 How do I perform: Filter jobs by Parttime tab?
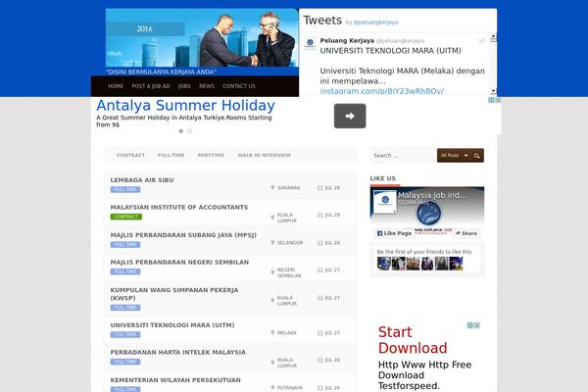pyautogui.click(x=211, y=155)
